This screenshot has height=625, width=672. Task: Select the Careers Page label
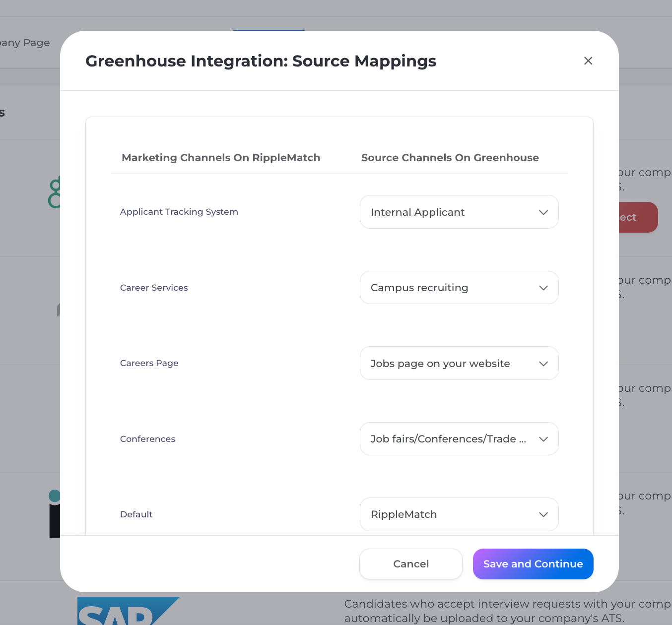pyautogui.click(x=149, y=363)
